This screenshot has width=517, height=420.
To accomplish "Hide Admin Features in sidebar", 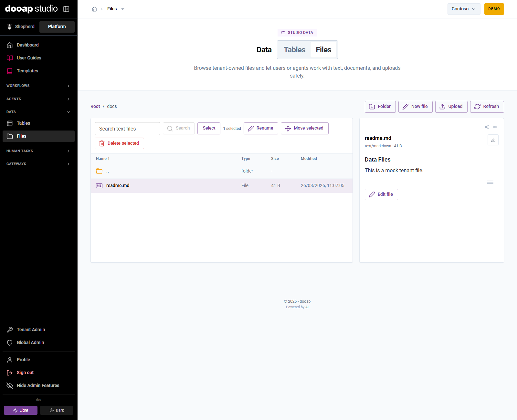I will (38, 385).
